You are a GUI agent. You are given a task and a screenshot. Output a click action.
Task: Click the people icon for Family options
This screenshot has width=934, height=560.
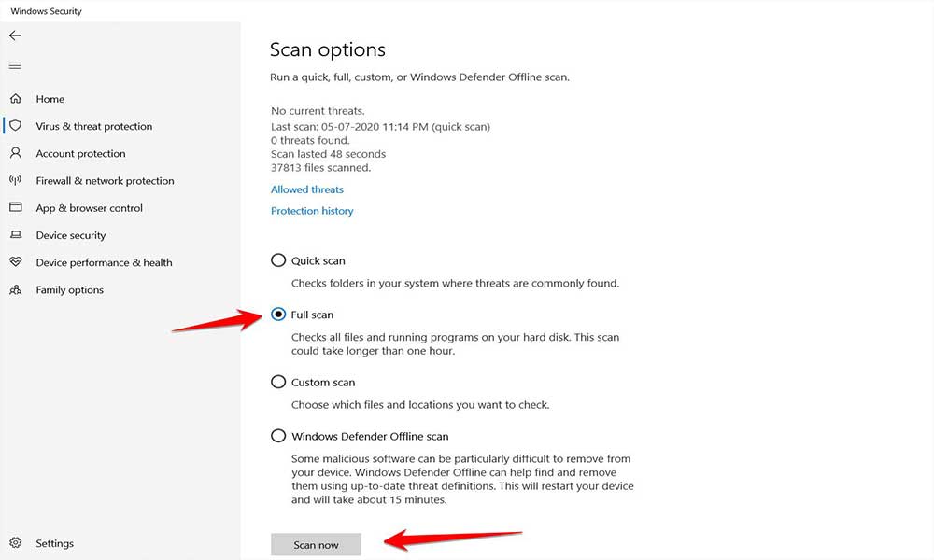tap(16, 290)
